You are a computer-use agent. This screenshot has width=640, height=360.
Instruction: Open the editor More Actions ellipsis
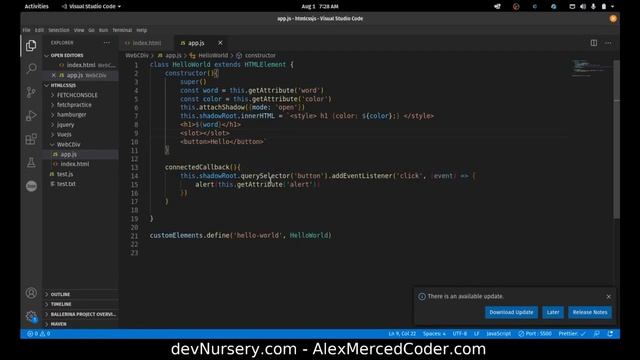pos(608,43)
